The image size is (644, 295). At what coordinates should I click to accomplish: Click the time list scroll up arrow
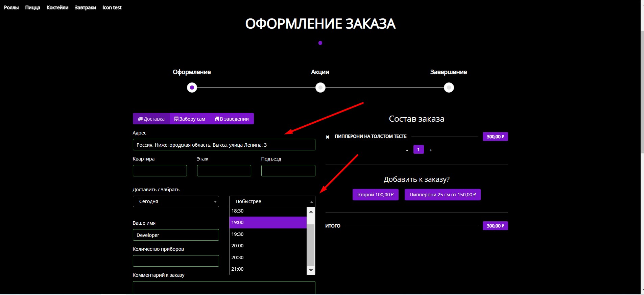click(x=311, y=211)
